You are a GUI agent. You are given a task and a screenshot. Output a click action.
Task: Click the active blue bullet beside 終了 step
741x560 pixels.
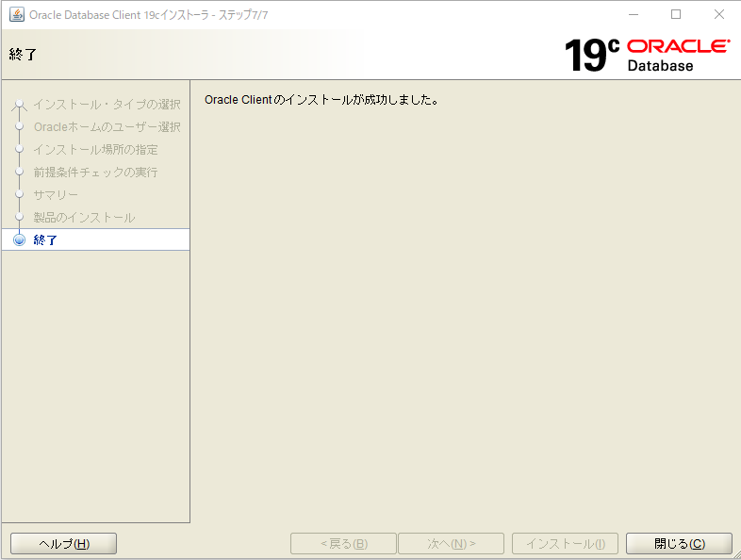19,240
